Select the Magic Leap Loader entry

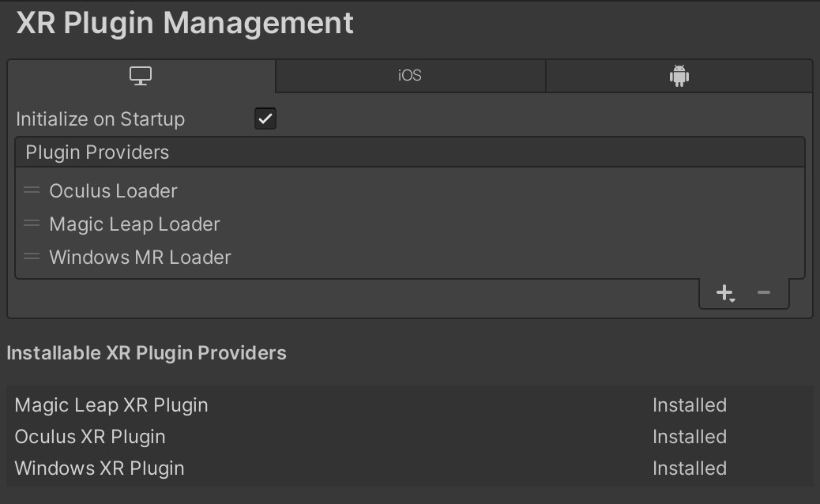134,224
